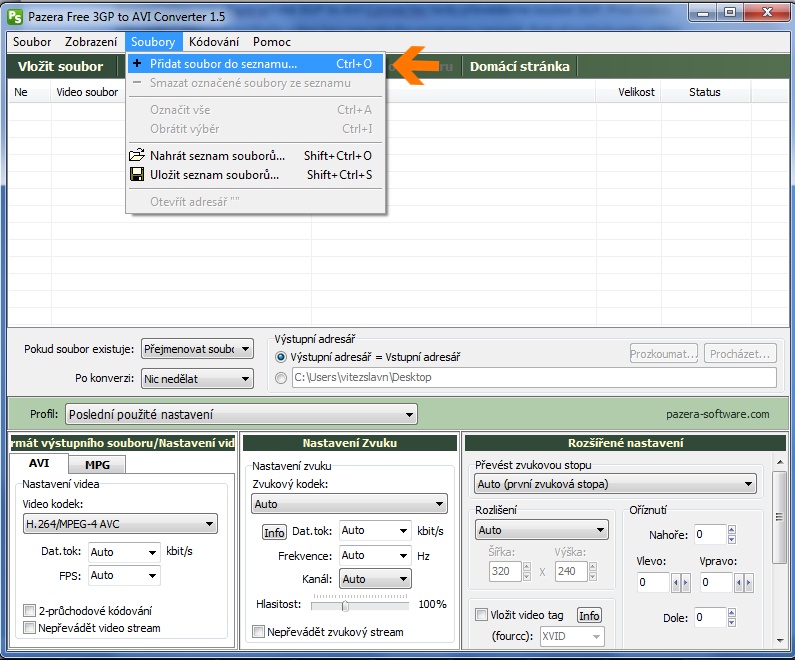Click the open-folder icon for Nahrát seznam souborů
This screenshot has width=795, height=660.
point(137,156)
